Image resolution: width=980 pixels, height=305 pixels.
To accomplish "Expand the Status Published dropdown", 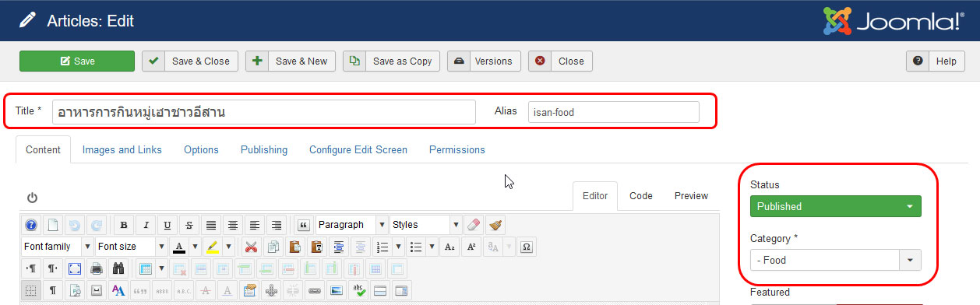I will (836, 206).
